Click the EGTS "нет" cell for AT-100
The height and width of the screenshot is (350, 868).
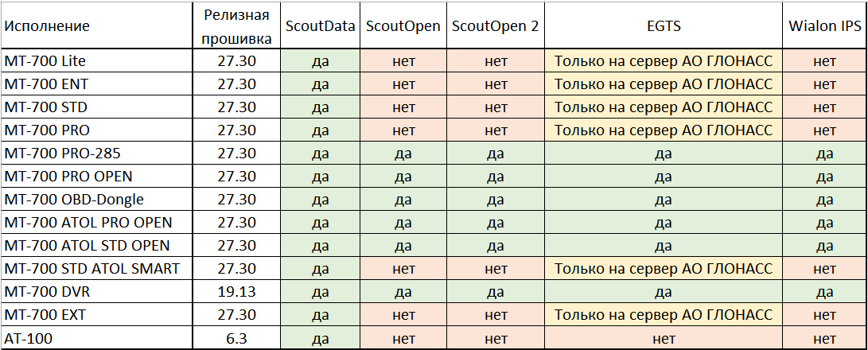coord(664,338)
